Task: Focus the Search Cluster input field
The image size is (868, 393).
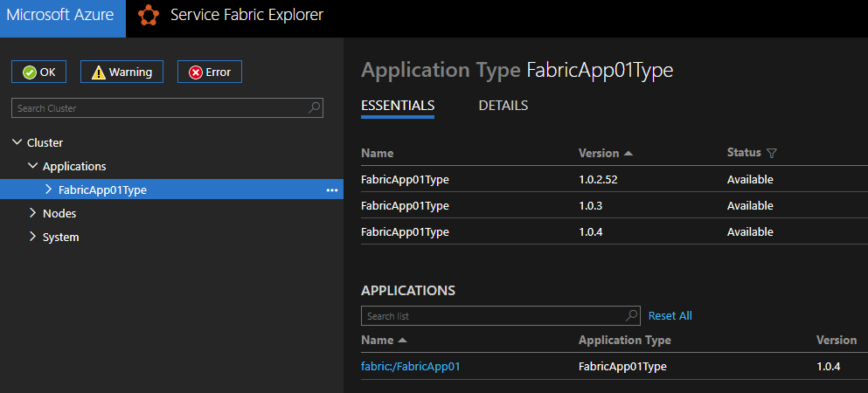Action: tap(157, 108)
